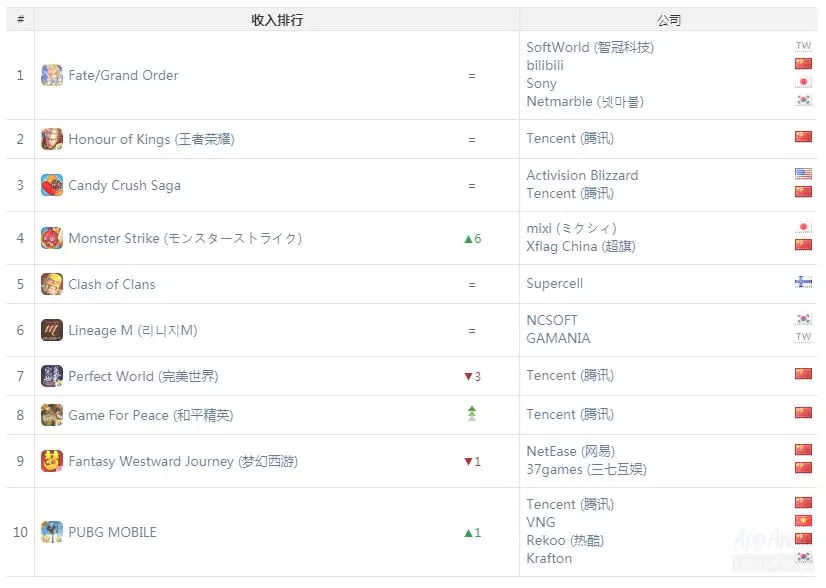826x588 pixels.
Task: Click the Monster Strike game icon
Action: pyautogui.click(x=52, y=238)
